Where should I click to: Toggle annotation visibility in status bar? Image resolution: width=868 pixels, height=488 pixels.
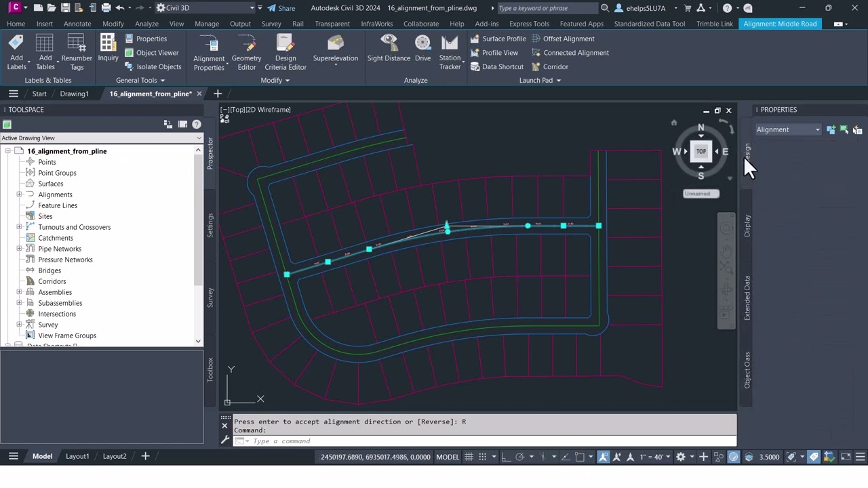[604, 457]
